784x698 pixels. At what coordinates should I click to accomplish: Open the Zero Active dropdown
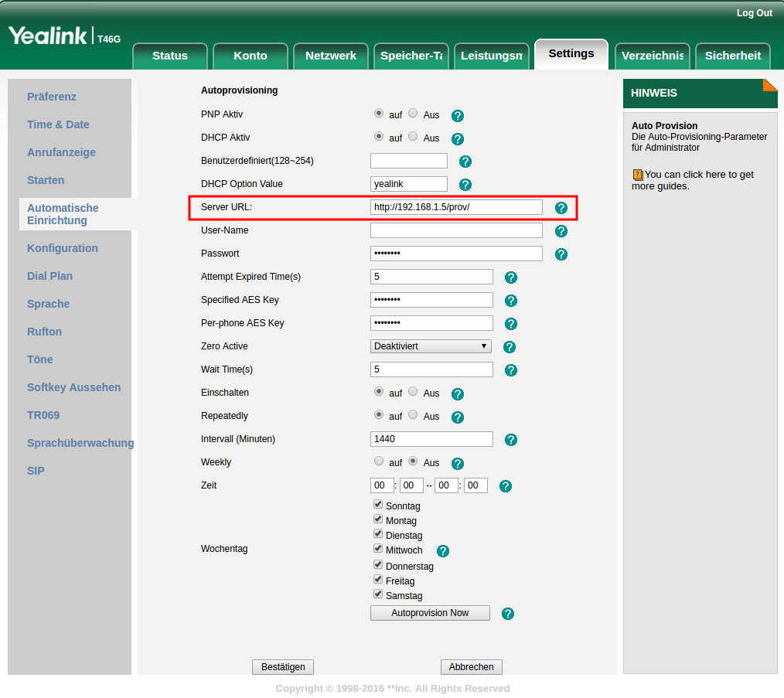pyautogui.click(x=431, y=346)
